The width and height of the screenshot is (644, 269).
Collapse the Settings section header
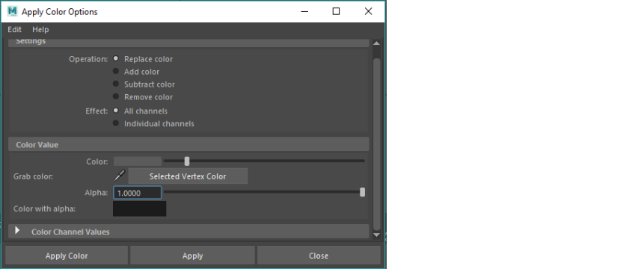(188, 43)
